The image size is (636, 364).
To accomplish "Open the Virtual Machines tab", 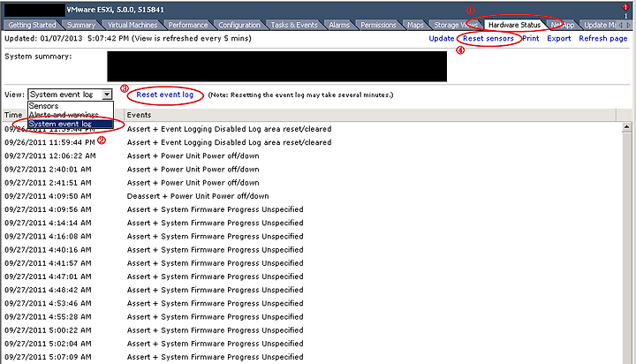I will tap(132, 25).
